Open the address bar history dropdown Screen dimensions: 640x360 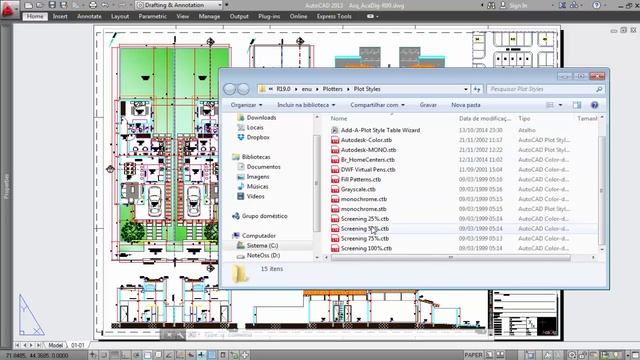click(x=466, y=89)
